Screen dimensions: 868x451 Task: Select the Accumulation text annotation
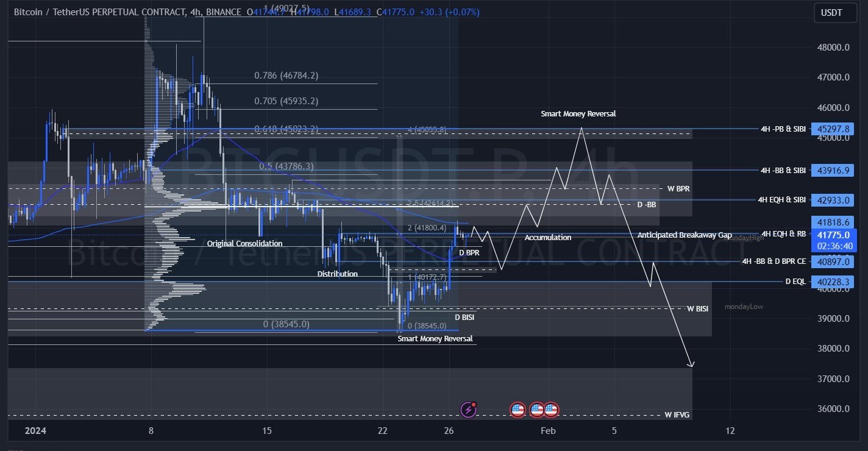[x=547, y=238]
